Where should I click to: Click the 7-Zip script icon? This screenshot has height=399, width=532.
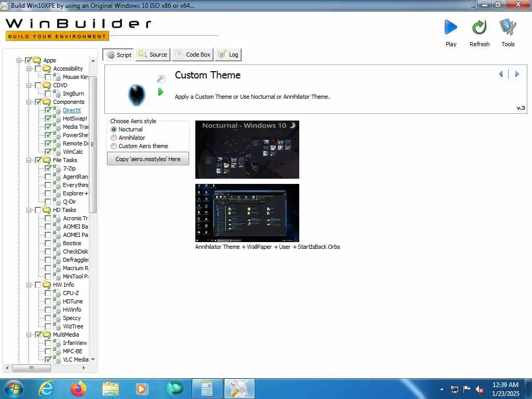click(57, 168)
